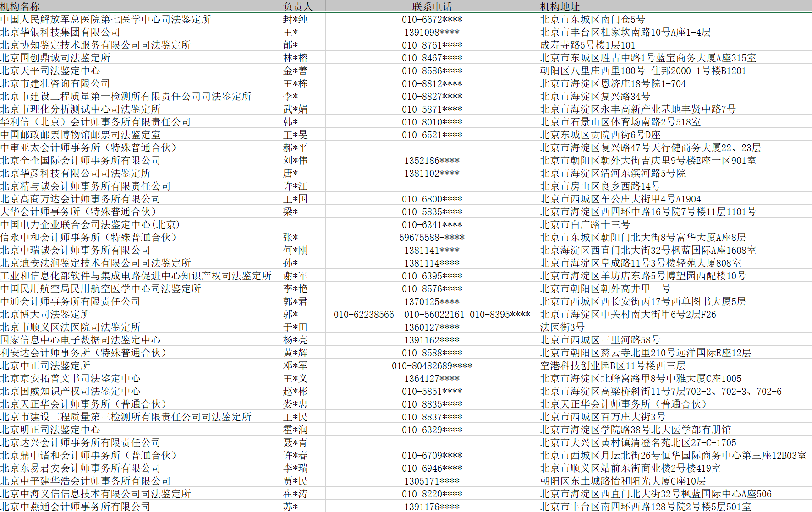Click address 北京市东城区南门仓5号

point(675,19)
